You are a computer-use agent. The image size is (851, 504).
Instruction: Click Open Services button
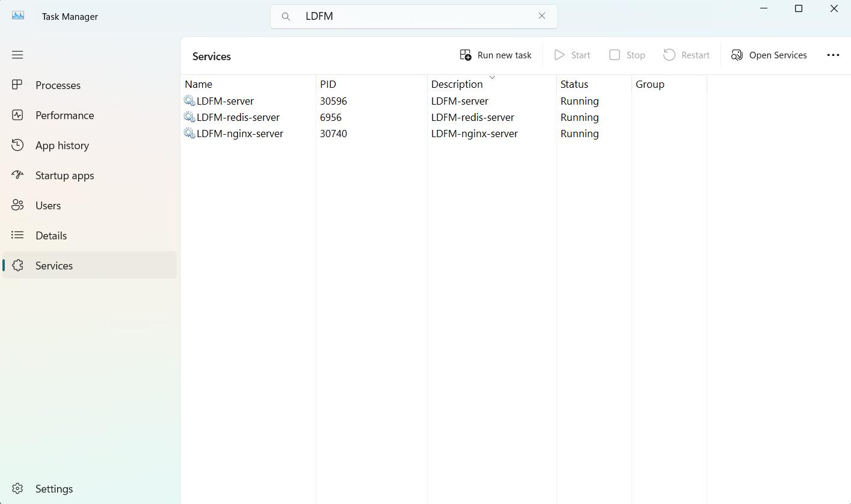coord(769,55)
